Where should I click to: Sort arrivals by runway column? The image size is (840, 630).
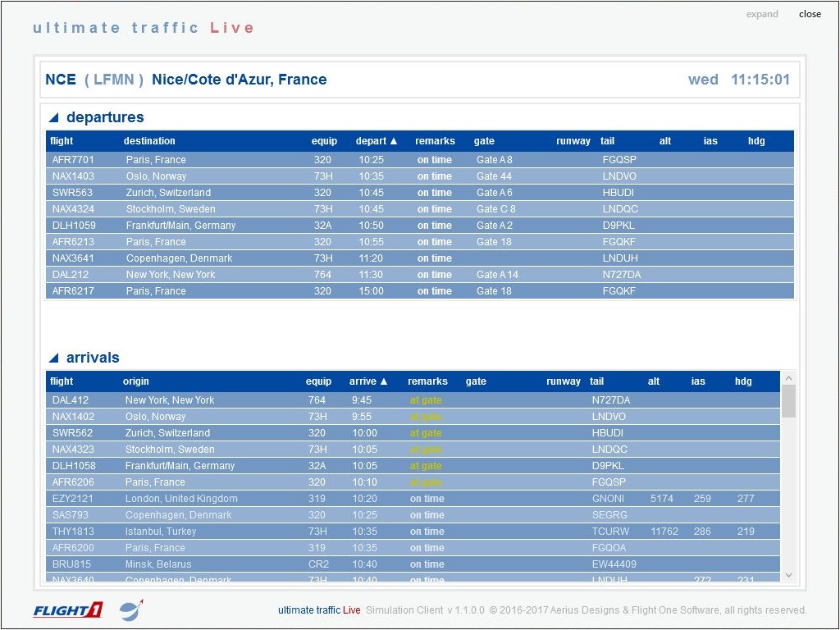pos(564,381)
